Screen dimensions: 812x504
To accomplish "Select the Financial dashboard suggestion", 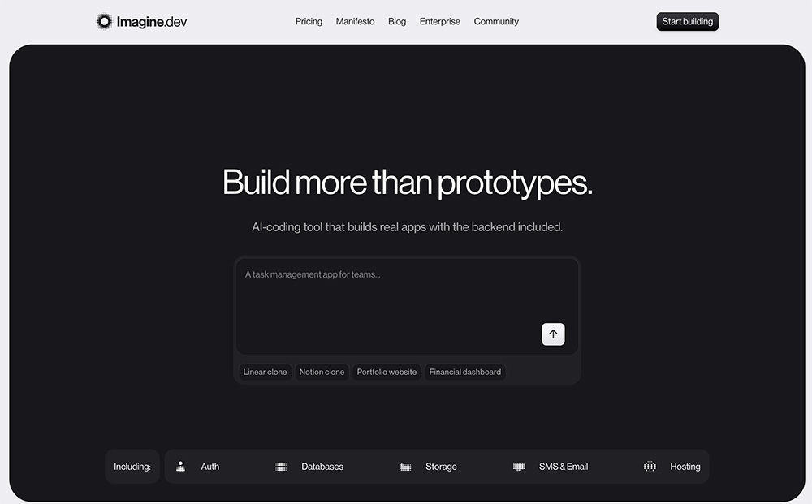I will (464, 372).
